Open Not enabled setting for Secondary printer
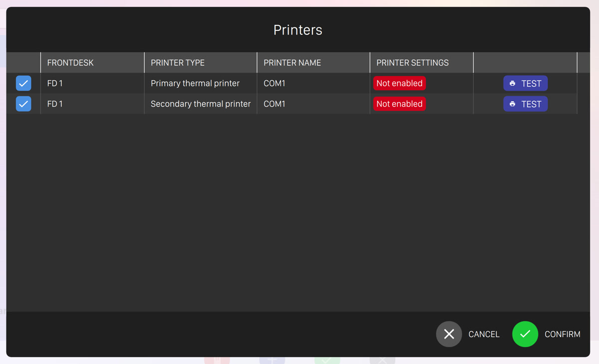This screenshot has height=364, width=599. pos(399,104)
